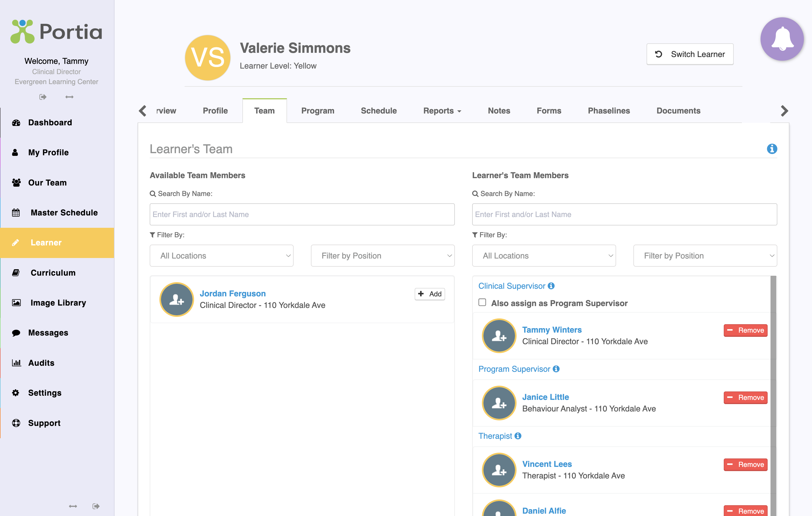This screenshot has width=812, height=516.
Task: Click the notifications bell icon
Action: pyautogui.click(x=782, y=39)
